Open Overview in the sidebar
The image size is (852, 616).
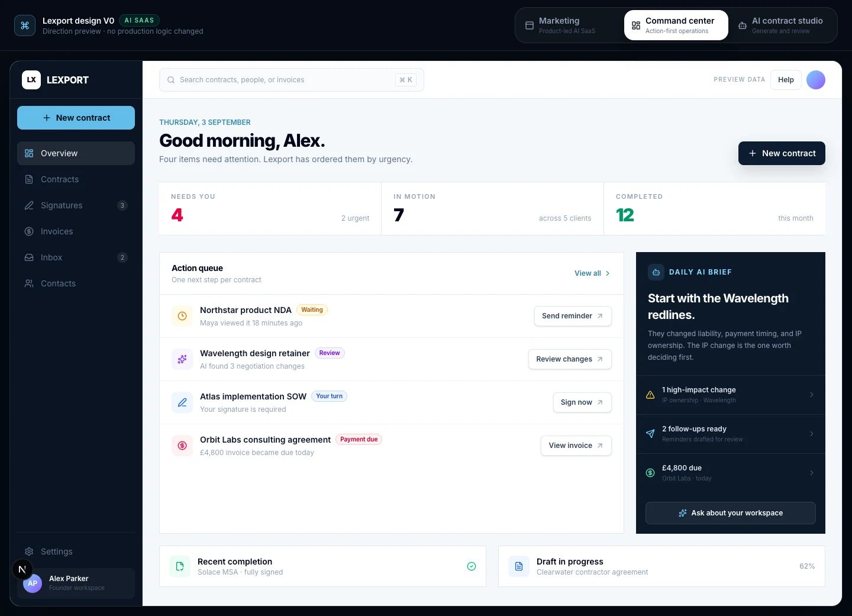(76, 153)
